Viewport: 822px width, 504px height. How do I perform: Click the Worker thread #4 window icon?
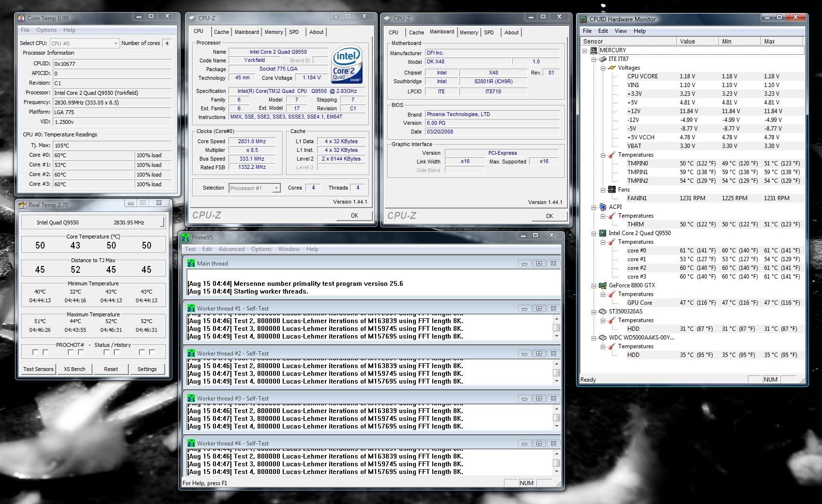pyautogui.click(x=191, y=444)
